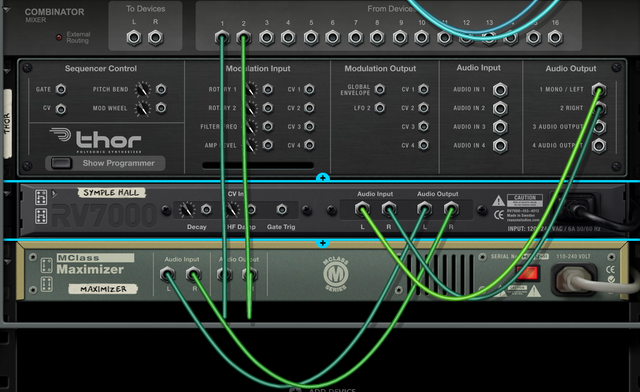The height and width of the screenshot is (392, 640).
Task: Click Thor Modulation Input CV 1 jack
Action: click(309, 89)
